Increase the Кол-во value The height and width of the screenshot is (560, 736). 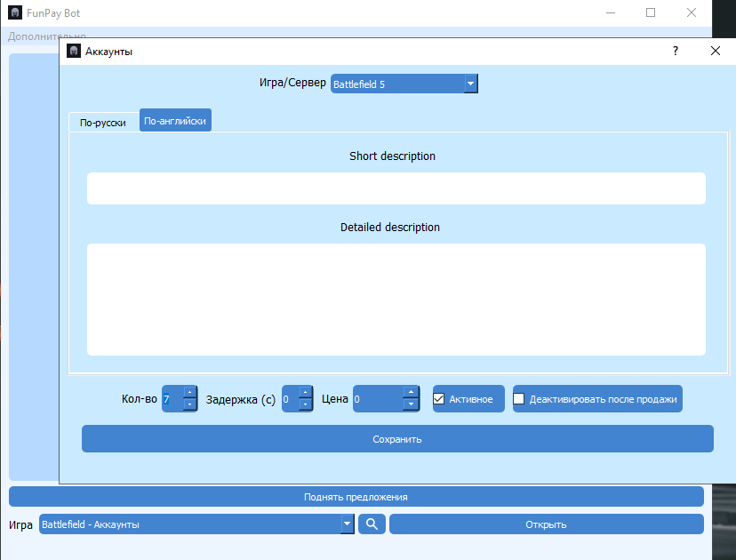(x=189, y=392)
